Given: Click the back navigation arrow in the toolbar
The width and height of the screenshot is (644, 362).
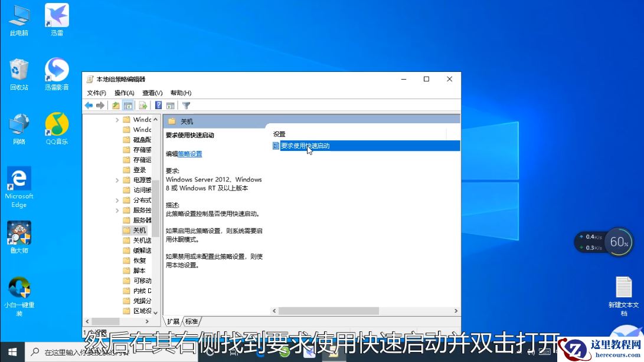Looking at the screenshot, I should (x=89, y=106).
